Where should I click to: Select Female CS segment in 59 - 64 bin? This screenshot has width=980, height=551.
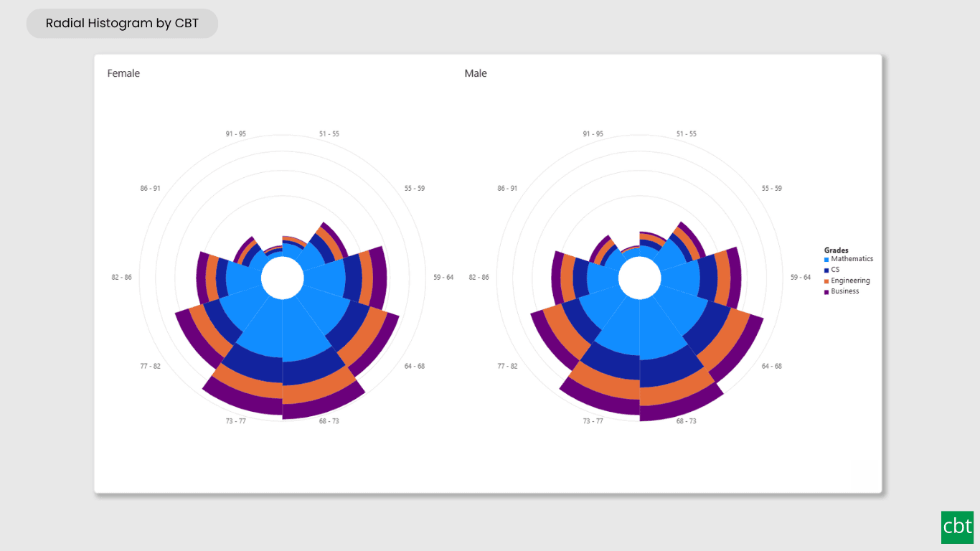pos(352,278)
